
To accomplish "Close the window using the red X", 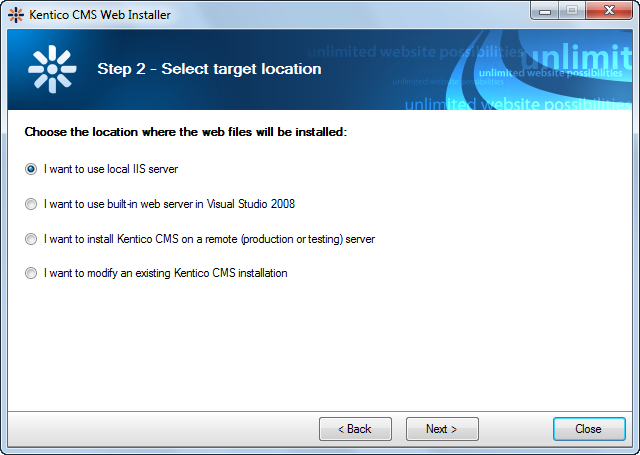I will click(x=609, y=12).
